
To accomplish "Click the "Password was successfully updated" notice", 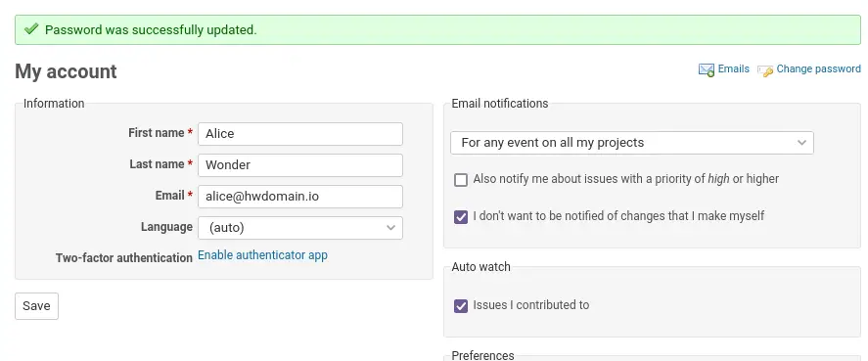I will tap(437, 30).
